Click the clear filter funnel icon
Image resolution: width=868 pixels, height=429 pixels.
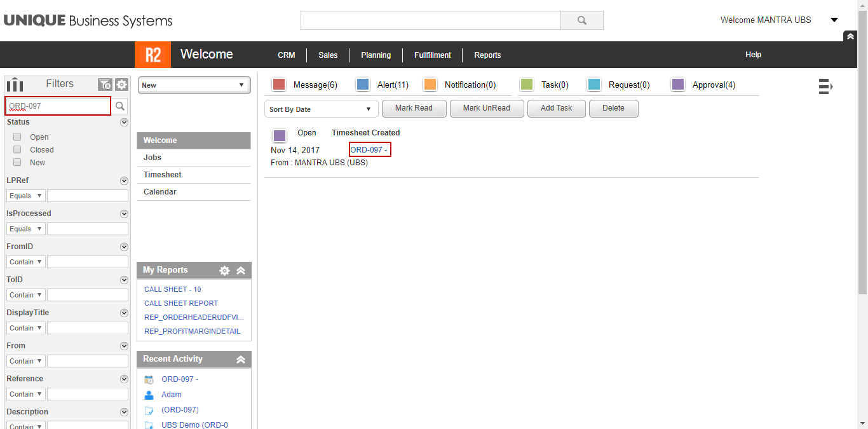[x=105, y=85]
